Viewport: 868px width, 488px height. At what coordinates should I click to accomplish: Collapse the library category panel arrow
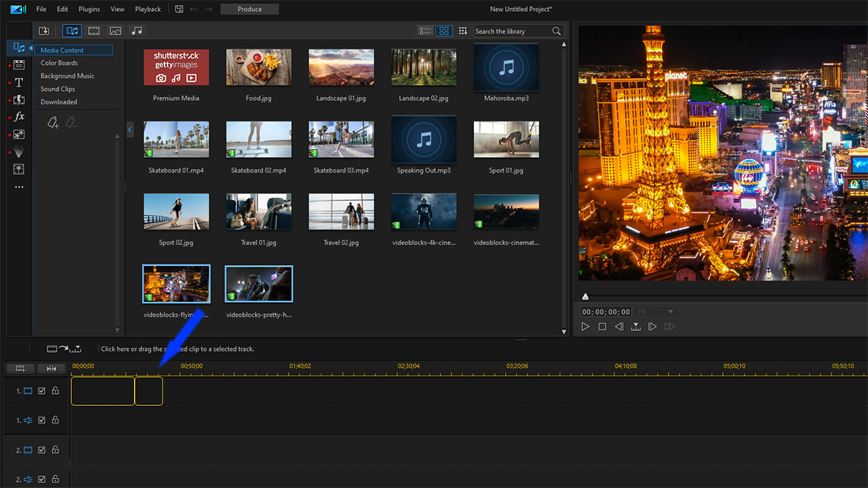coord(130,129)
